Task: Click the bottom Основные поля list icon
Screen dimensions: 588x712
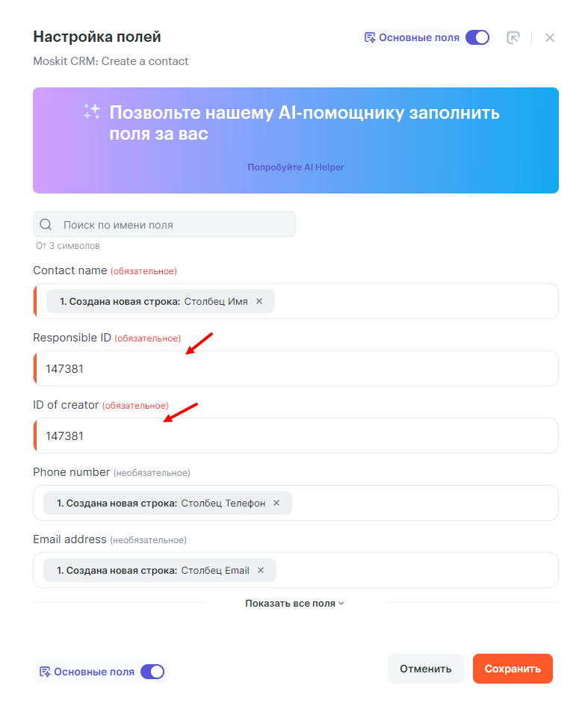Action: [45, 672]
